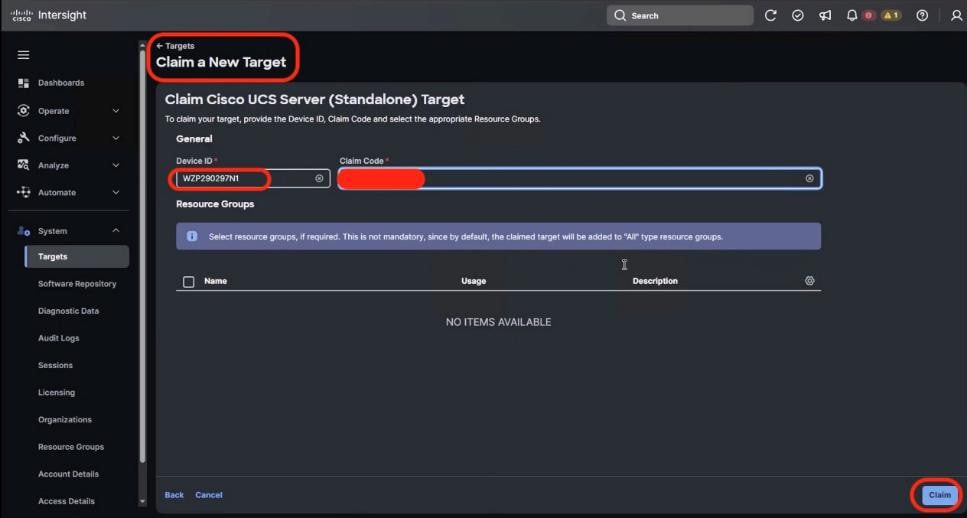
Task: Sort by the Description column header
Action: 655,281
